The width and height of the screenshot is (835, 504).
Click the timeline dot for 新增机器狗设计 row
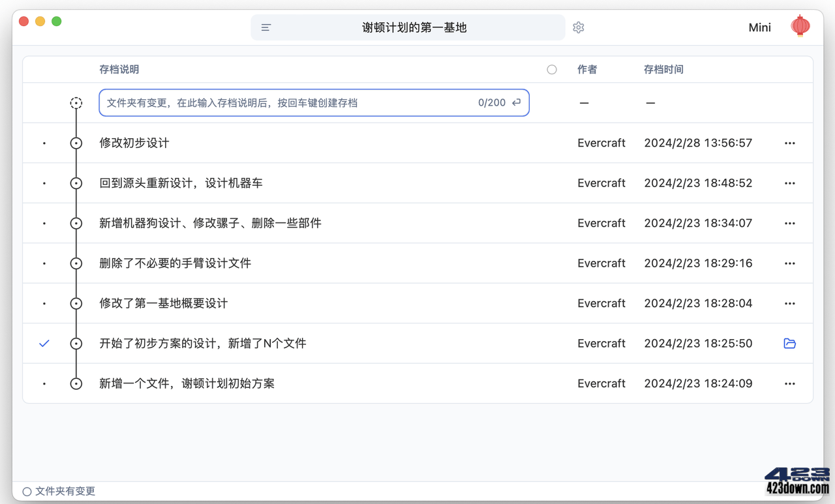(x=76, y=222)
